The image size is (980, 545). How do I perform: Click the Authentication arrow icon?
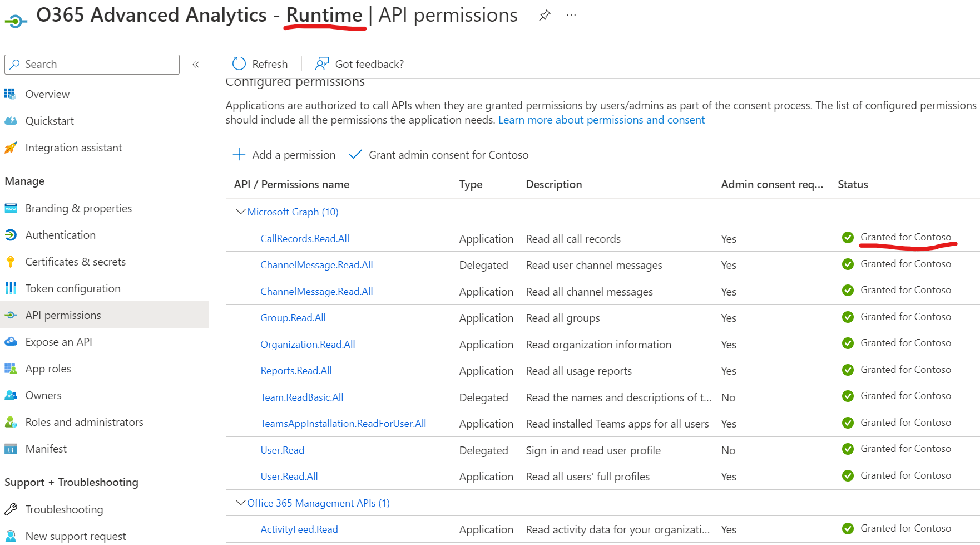click(11, 235)
